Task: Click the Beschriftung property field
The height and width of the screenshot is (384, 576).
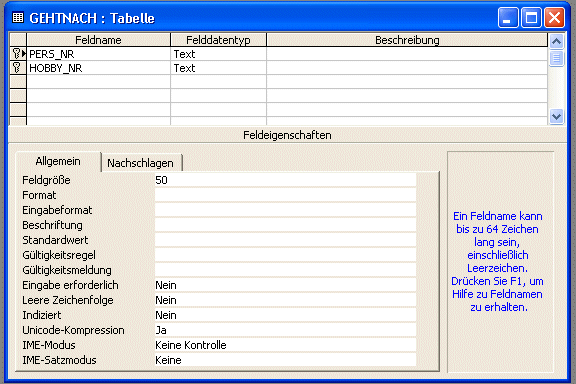Action: tap(285, 225)
